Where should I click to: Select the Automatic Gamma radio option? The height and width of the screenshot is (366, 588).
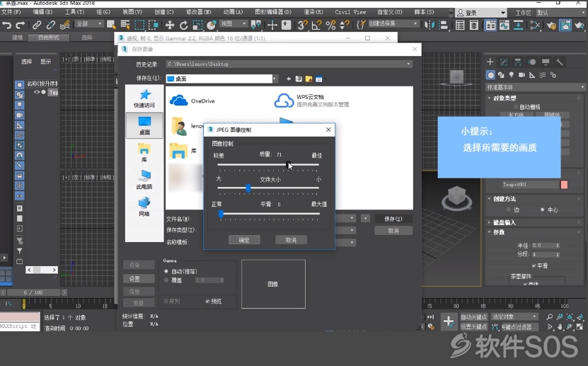166,271
